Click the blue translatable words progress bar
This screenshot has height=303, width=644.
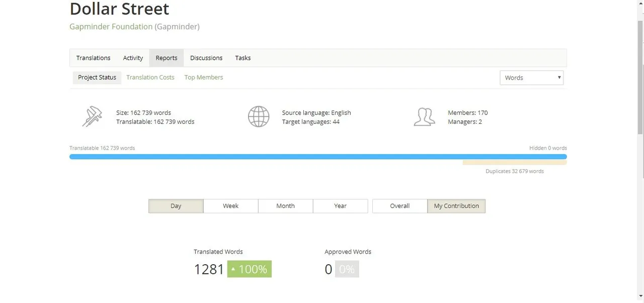(x=318, y=157)
